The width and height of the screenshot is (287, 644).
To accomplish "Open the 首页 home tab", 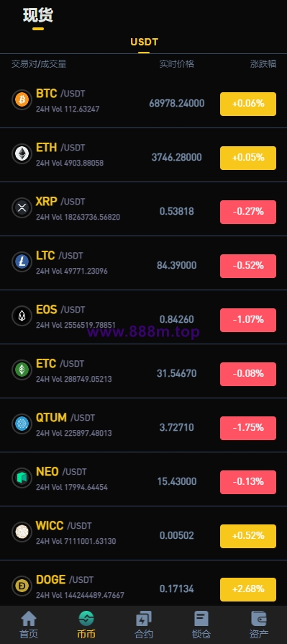I will tap(29, 625).
